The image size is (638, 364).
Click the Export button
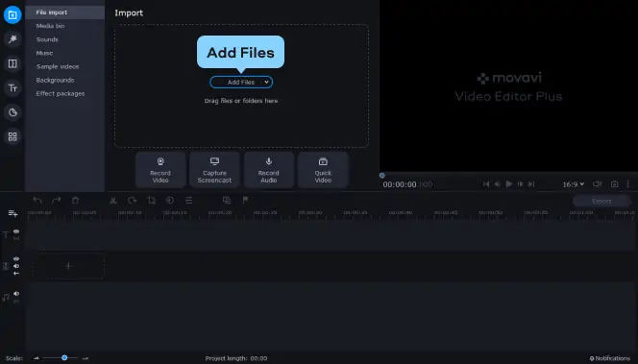click(x=601, y=201)
